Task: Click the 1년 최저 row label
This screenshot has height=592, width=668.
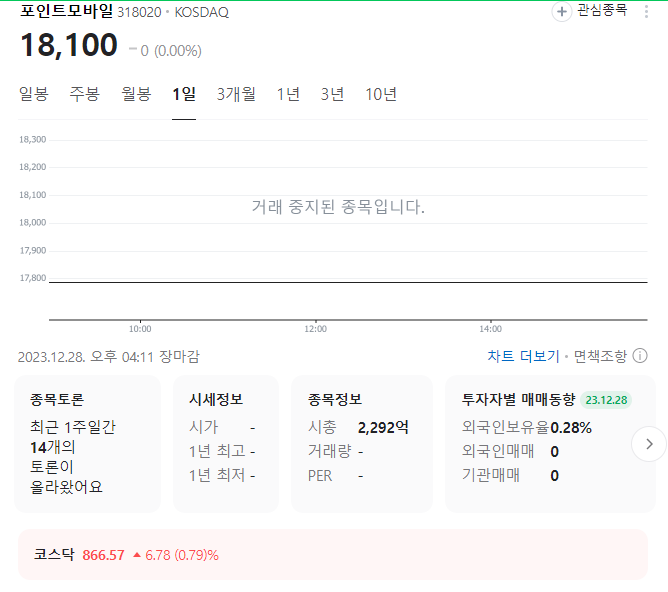Action: point(217,475)
